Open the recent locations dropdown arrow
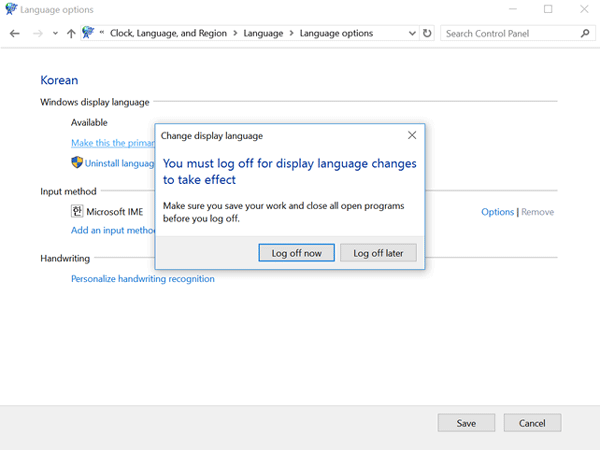 pyautogui.click(x=54, y=33)
